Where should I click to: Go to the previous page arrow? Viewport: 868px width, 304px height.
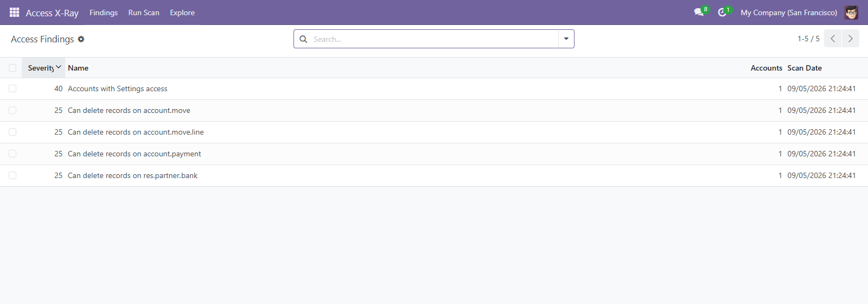[833, 39]
